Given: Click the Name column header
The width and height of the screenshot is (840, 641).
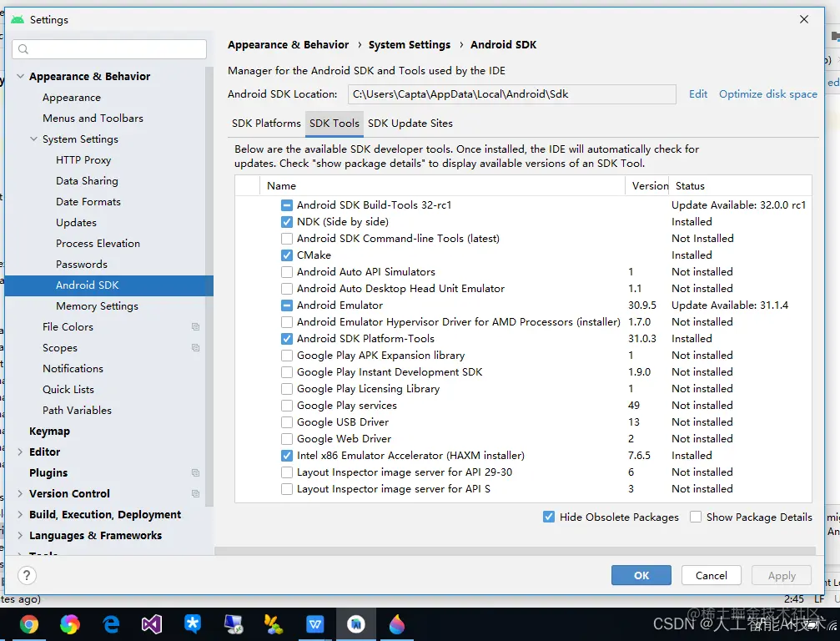Looking at the screenshot, I should point(442,186).
